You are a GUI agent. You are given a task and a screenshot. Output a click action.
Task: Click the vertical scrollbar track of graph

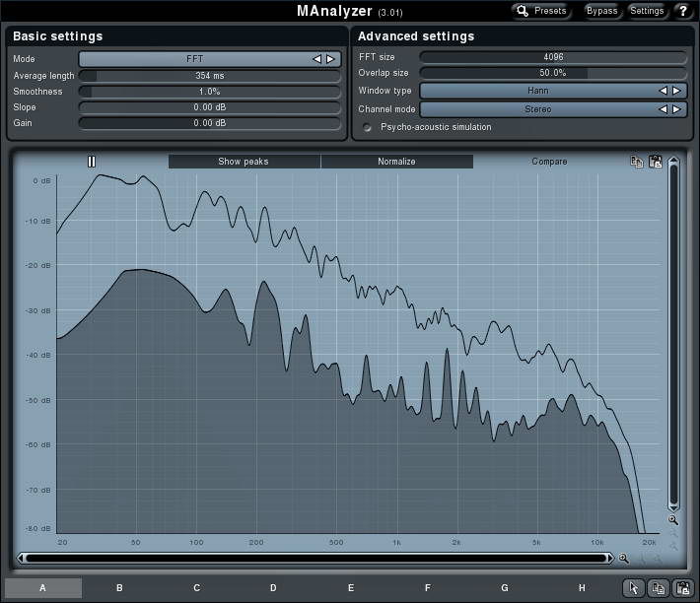coord(673,334)
